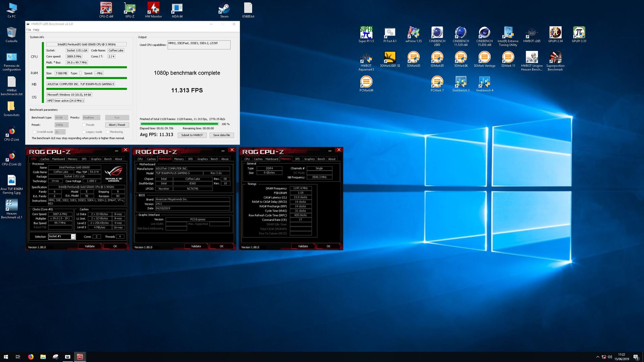644x362 pixels.
Task: Launch Intel Extreme Tuning Utility shortcut
Action: pyautogui.click(x=508, y=36)
